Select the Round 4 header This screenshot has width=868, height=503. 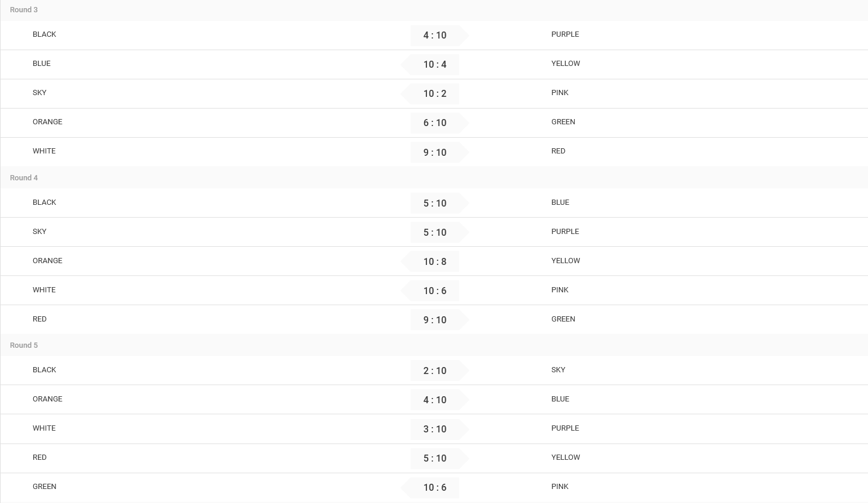click(24, 178)
